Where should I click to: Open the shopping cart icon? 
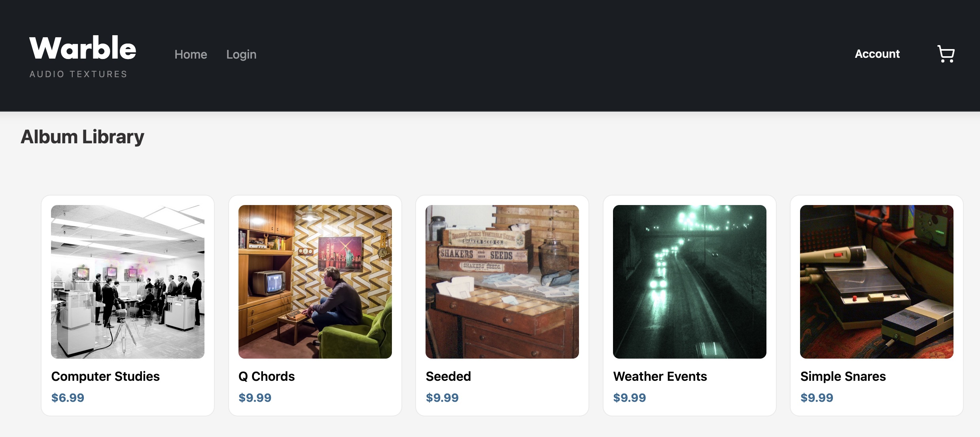(x=946, y=54)
